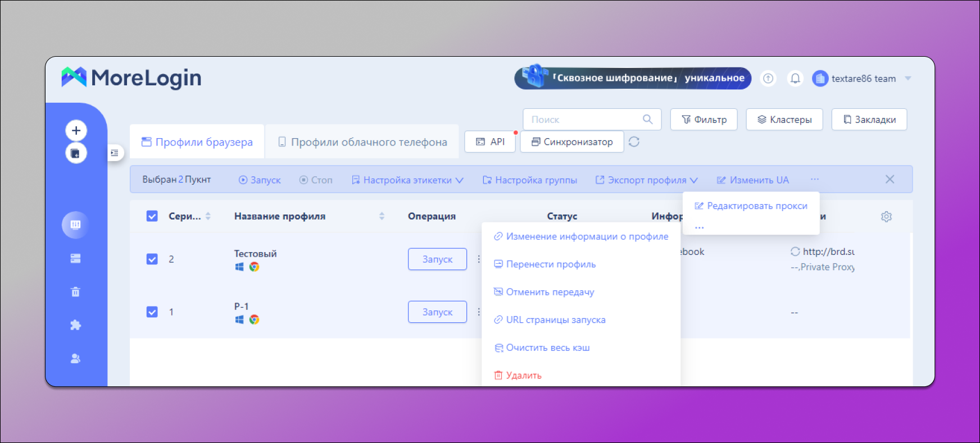
Task: Select Редактировать прокси in the popup
Action: 751,206
